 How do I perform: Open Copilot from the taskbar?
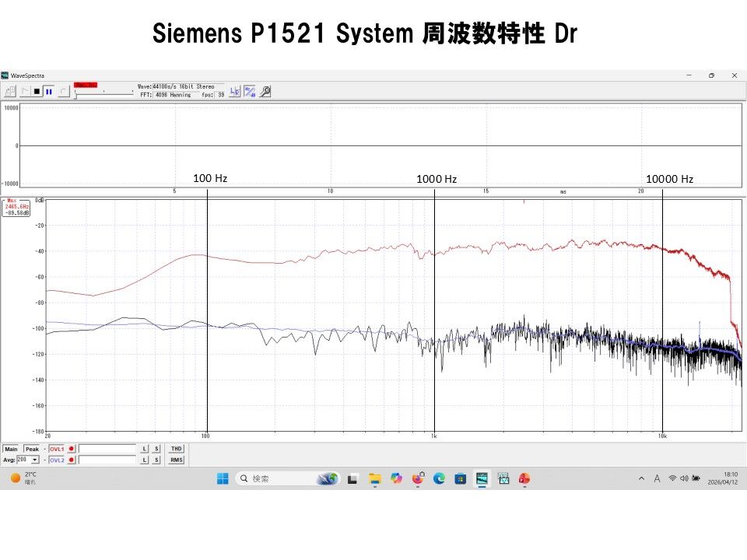tap(396, 478)
